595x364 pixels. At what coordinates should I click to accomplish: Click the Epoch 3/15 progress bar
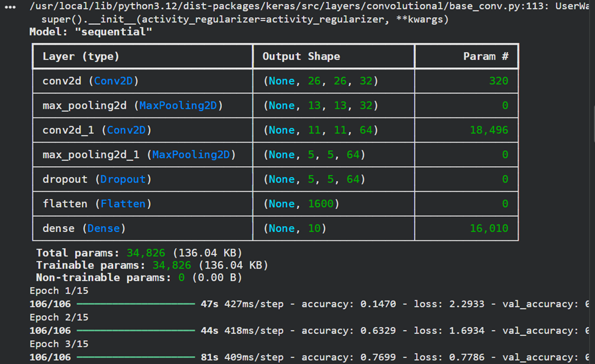pyautogui.click(x=135, y=357)
